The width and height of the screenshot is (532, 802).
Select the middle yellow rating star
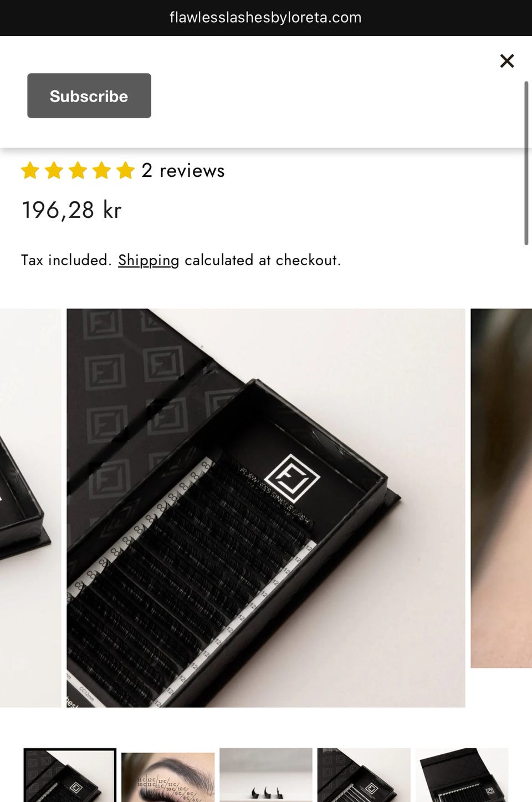(78, 170)
